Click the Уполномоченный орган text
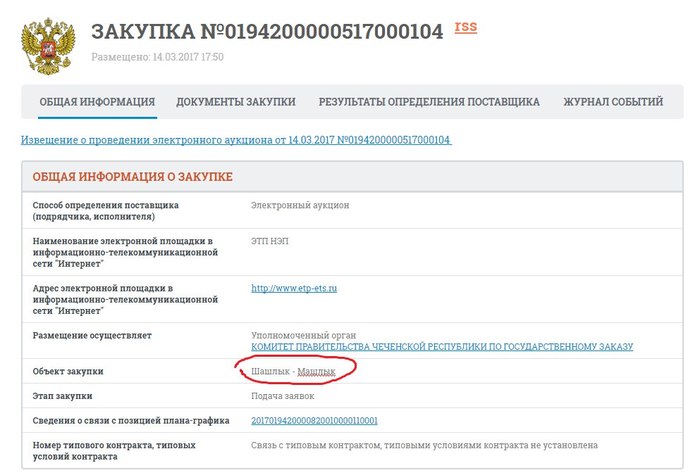The width and height of the screenshot is (700, 475). click(x=304, y=335)
